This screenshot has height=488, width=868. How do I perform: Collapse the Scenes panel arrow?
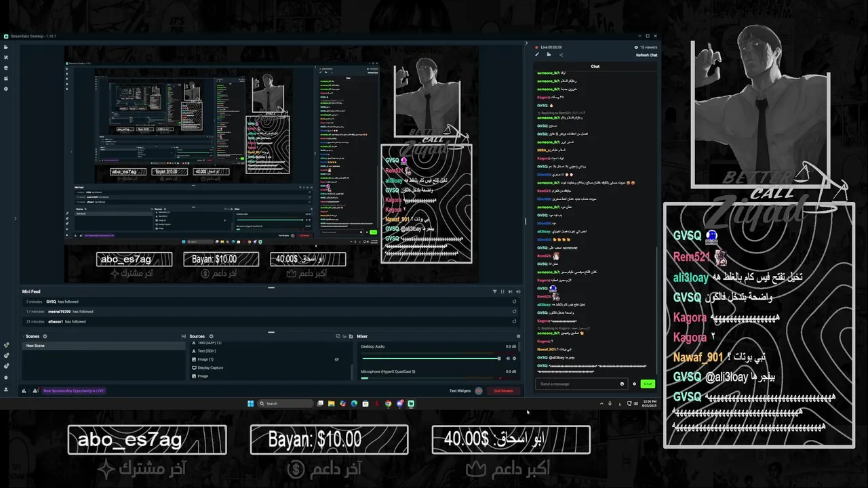(x=23, y=336)
